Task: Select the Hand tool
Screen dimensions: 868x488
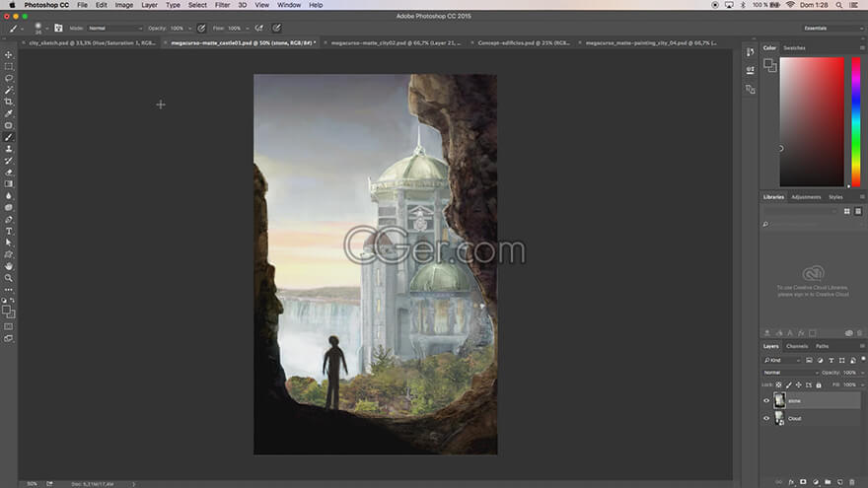Action: (x=8, y=266)
